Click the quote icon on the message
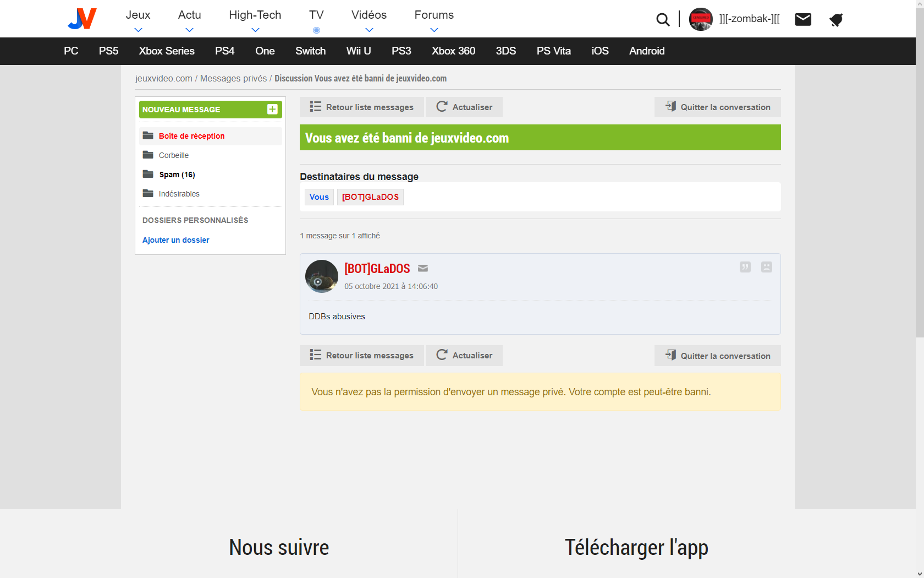This screenshot has width=924, height=578. (745, 267)
